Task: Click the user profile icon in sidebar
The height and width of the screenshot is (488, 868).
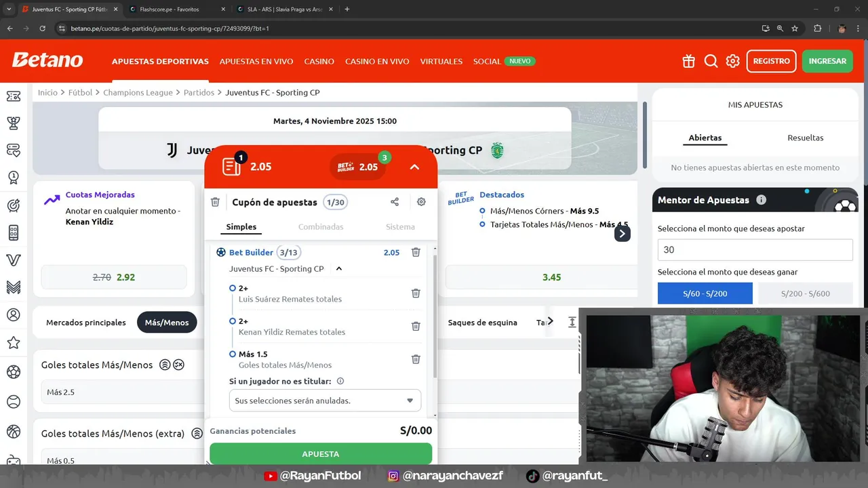Action: [13, 315]
